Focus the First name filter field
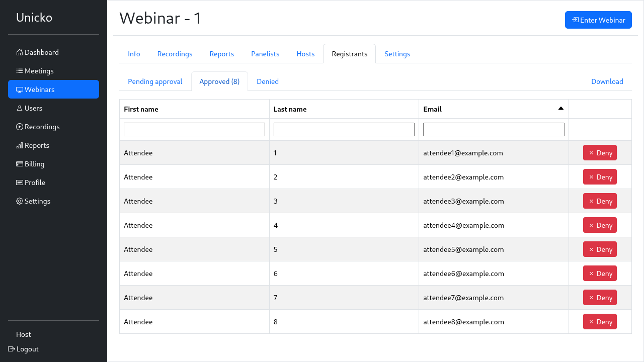 [194, 129]
